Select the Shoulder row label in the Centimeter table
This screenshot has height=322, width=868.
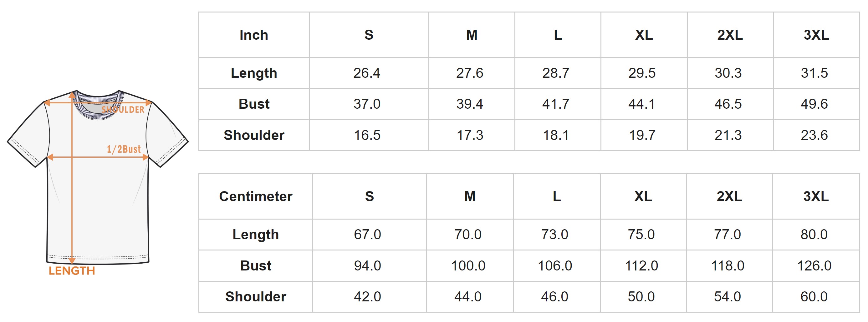click(x=256, y=297)
